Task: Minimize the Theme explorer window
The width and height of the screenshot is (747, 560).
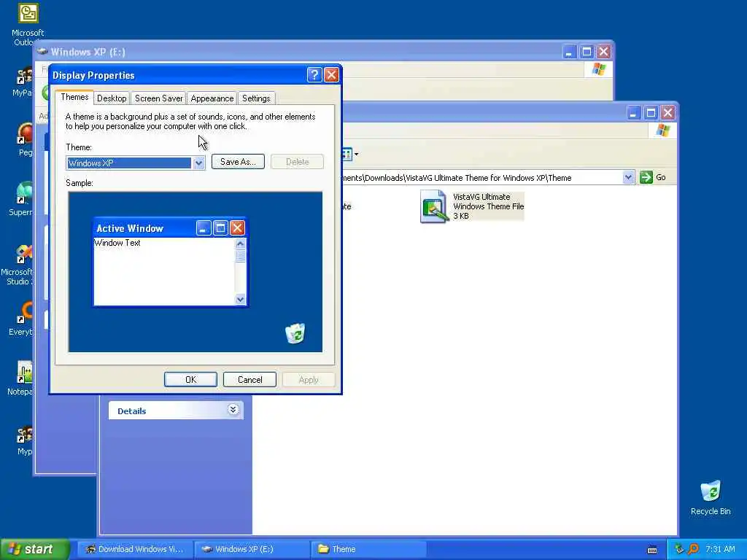Action: coord(633,113)
